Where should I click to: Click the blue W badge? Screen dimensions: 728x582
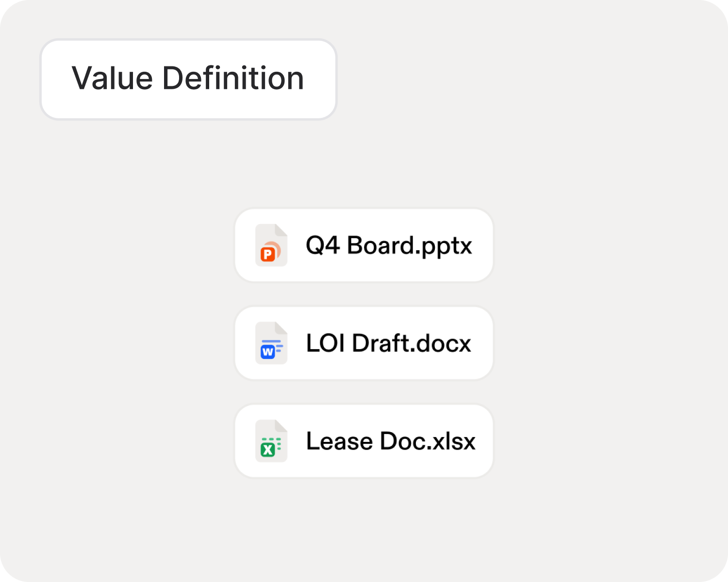(268, 352)
